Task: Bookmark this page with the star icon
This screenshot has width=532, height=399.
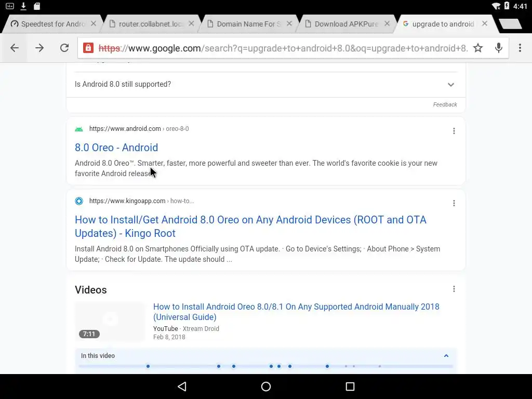Action: coord(478,48)
